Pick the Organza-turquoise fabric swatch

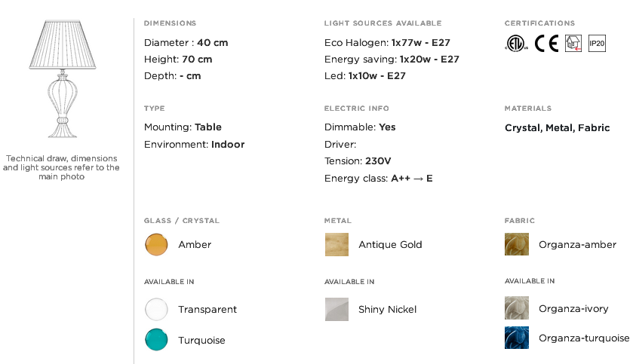tap(517, 338)
